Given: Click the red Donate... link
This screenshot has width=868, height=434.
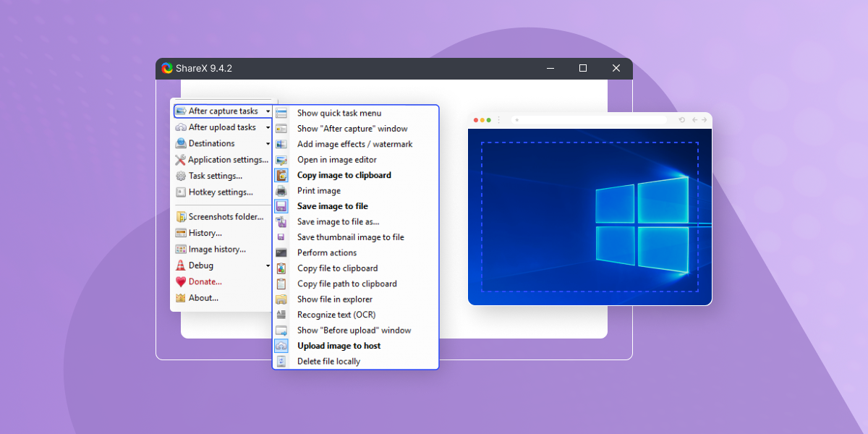Looking at the screenshot, I should tap(205, 282).
